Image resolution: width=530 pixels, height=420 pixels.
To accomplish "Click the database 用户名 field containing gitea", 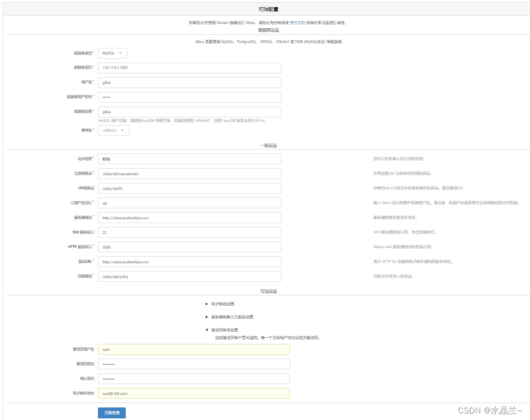I will [x=189, y=83].
